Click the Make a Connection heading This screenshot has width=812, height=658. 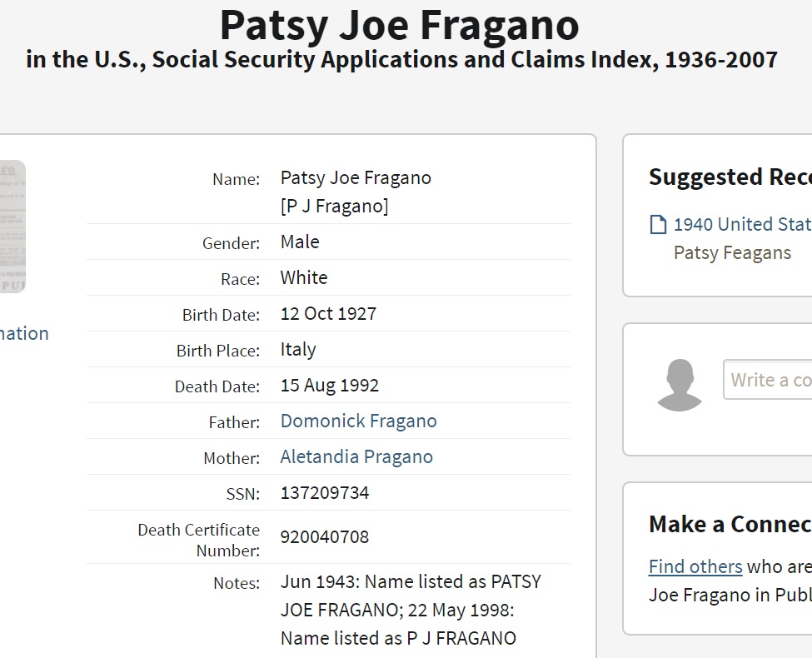730,524
